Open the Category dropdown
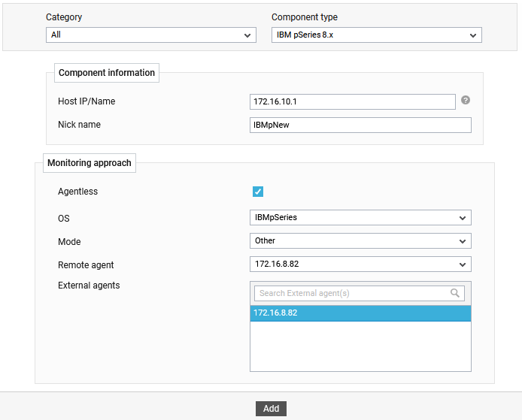Screen dimensions: 522x420 [x=150, y=35]
